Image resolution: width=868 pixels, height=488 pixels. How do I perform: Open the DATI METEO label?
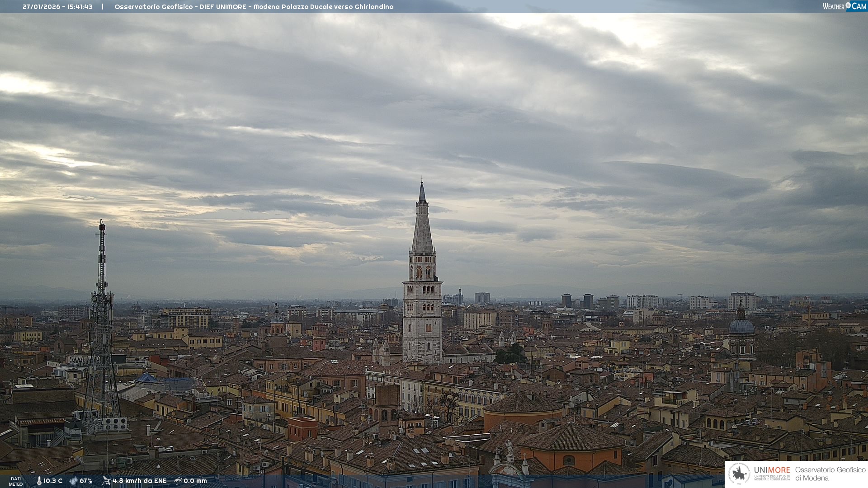pos(16,481)
